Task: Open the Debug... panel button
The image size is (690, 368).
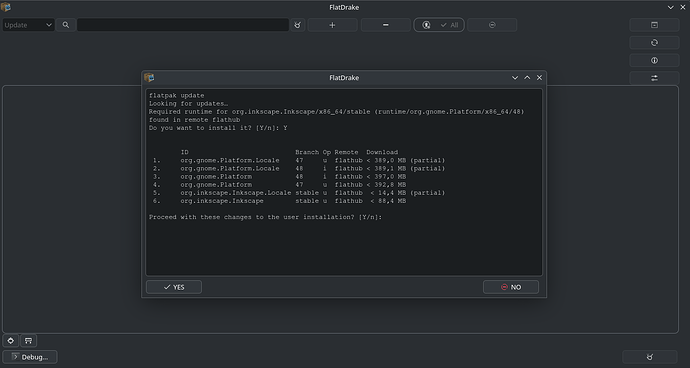Action: pos(30,357)
